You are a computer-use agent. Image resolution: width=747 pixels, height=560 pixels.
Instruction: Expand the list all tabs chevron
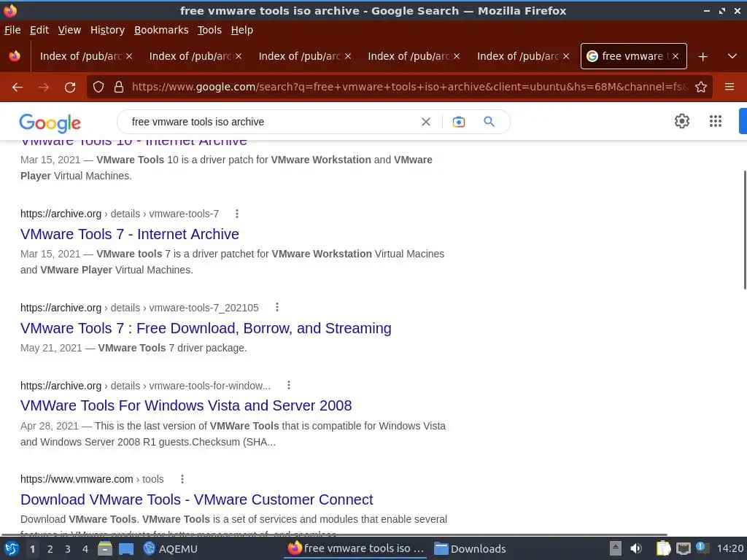point(732,56)
